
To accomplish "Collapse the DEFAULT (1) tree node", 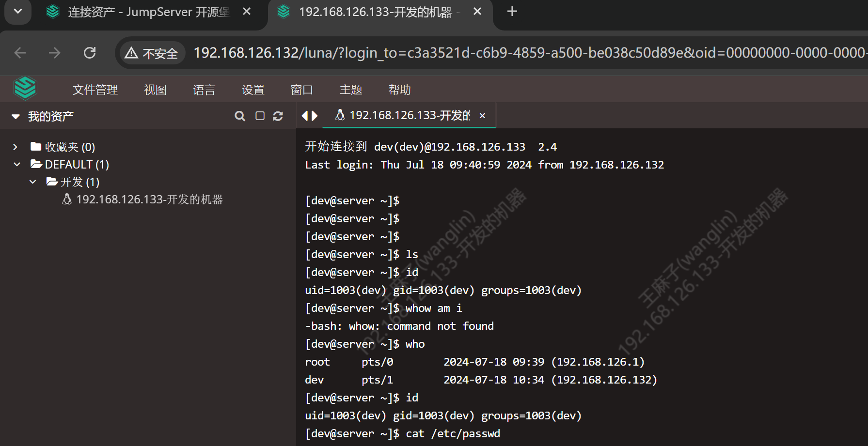I will pyautogui.click(x=17, y=165).
